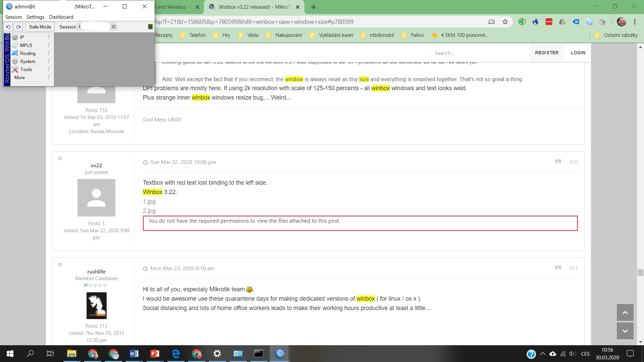Select the IP menu icon in Winbox sidebar
644x362 pixels.
click(x=15, y=37)
